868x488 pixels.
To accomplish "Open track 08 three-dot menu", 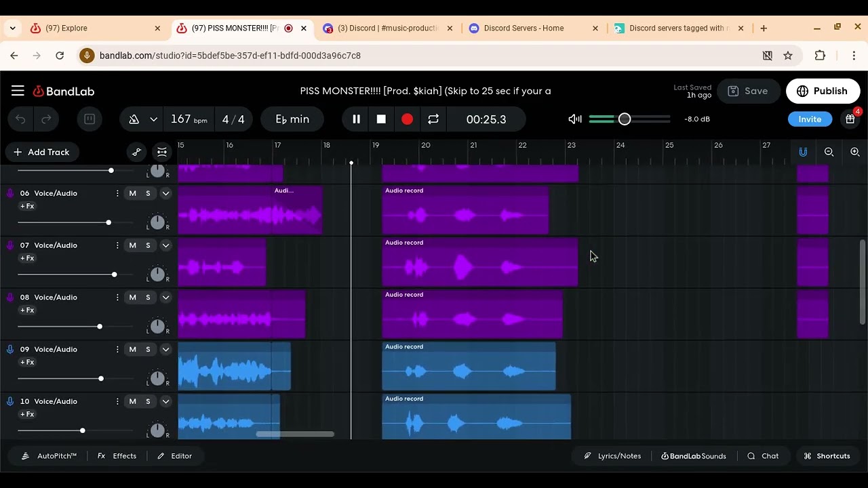I will tap(117, 298).
